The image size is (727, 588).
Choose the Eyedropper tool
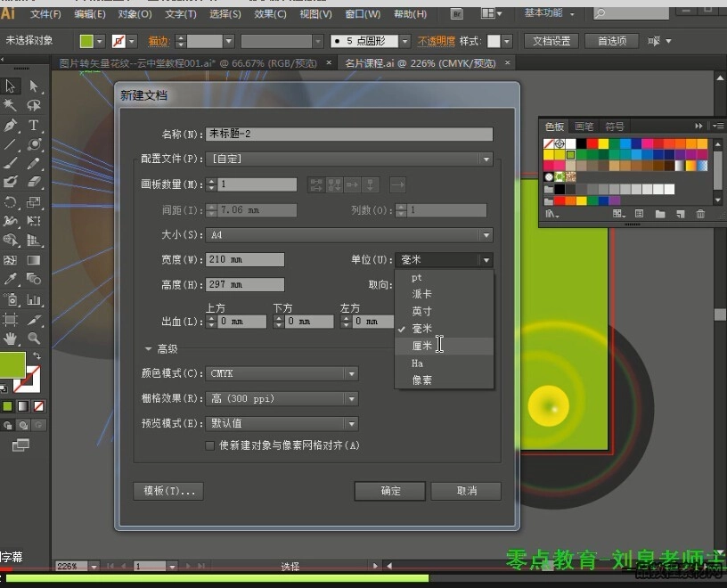tap(11, 279)
